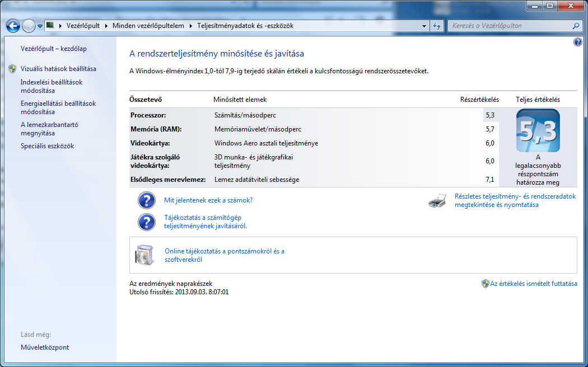Select the Processzor row label
588x367 pixels.
click(148, 115)
